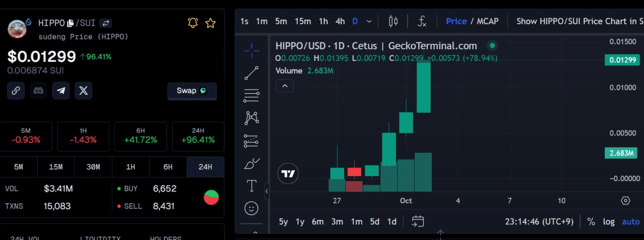The height and width of the screenshot is (240, 644).
Task: Select the brush drawing tool
Action: click(252, 164)
